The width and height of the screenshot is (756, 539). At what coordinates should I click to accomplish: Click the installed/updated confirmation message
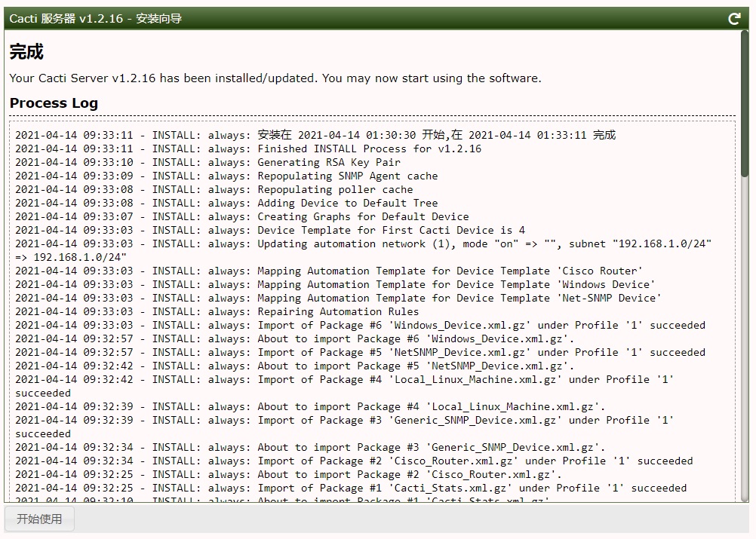point(275,78)
